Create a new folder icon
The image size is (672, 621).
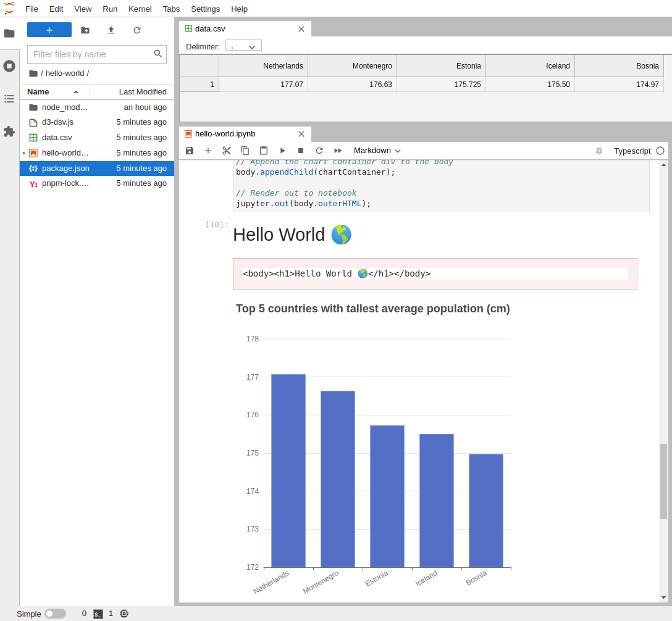pos(85,30)
